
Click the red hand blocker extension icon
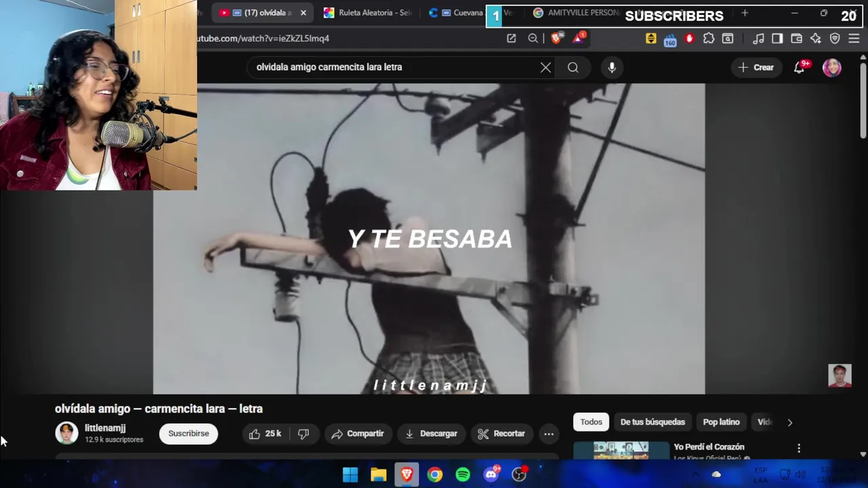pyautogui.click(x=690, y=39)
